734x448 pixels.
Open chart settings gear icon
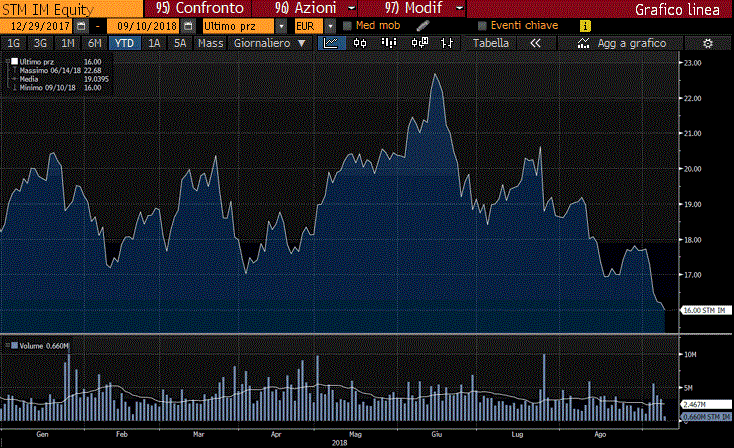pyautogui.click(x=708, y=44)
